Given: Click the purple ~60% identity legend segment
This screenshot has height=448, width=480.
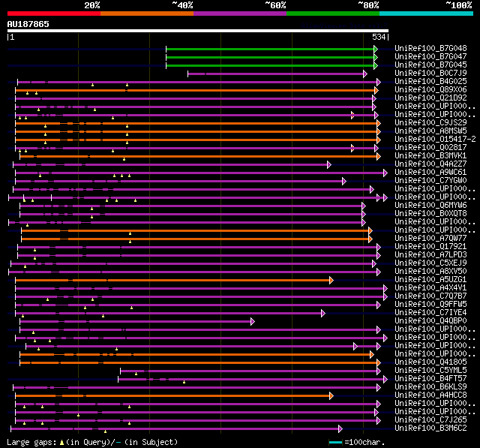Looking at the screenshot, I should pos(240,14).
